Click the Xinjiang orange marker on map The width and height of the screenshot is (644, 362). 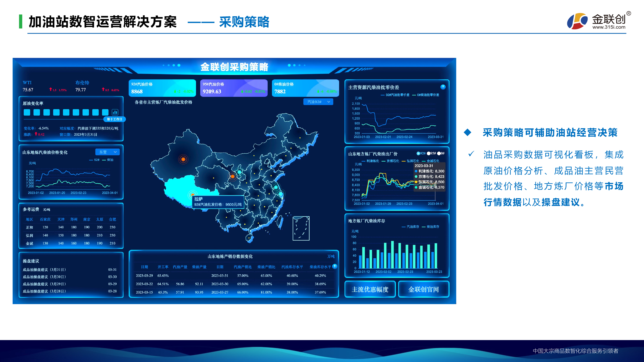[183, 159]
